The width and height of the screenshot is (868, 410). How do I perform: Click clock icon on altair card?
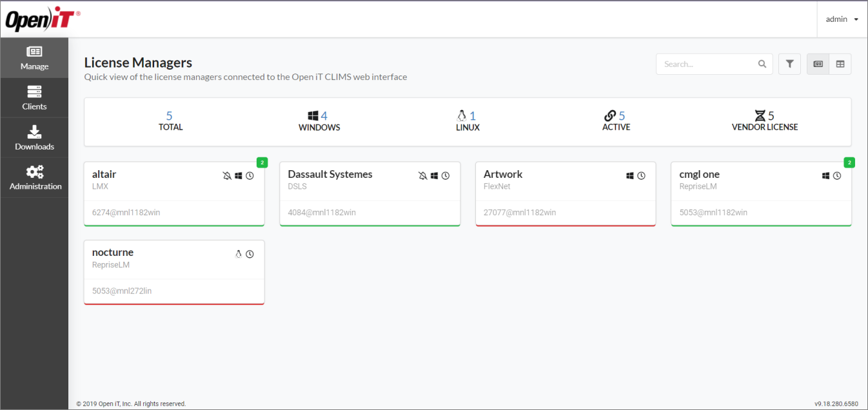[x=250, y=175]
